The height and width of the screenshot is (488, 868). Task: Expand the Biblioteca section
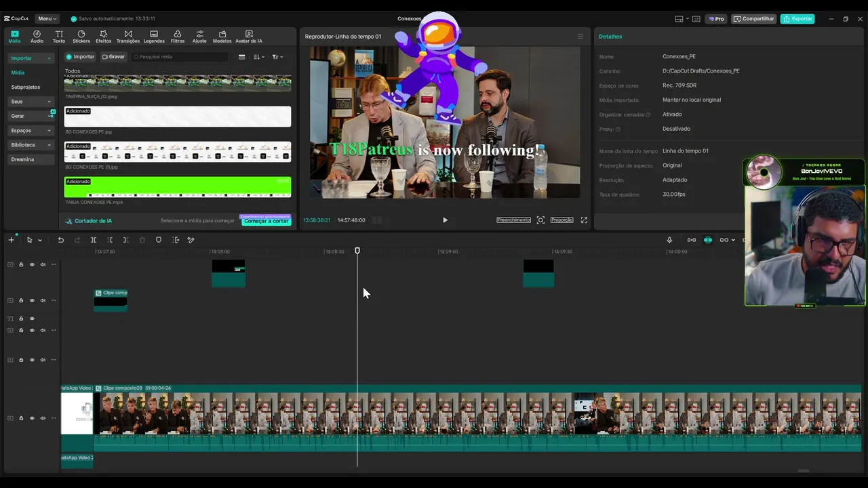[31, 145]
